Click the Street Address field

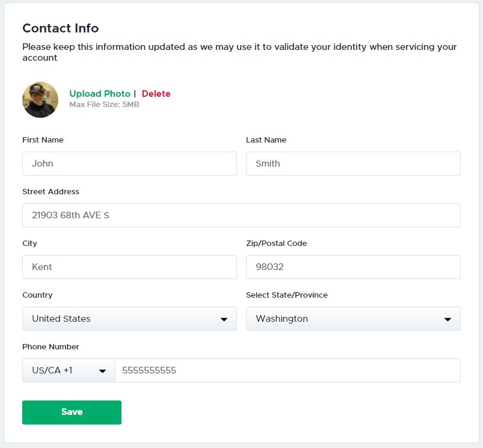point(241,215)
